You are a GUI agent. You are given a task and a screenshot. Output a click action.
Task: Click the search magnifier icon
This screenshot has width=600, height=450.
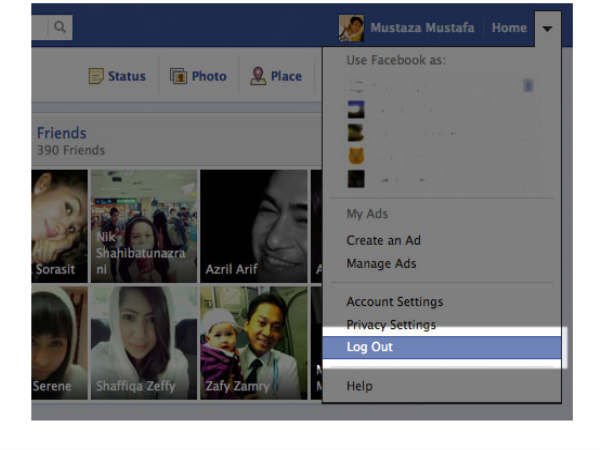[61, 28]
